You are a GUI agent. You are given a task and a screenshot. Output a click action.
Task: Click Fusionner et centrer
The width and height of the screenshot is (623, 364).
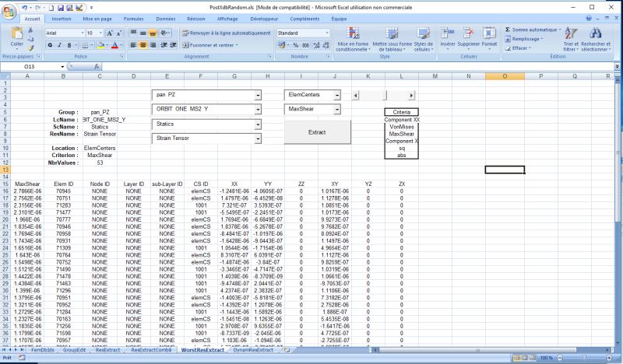(x=210, y=45)
